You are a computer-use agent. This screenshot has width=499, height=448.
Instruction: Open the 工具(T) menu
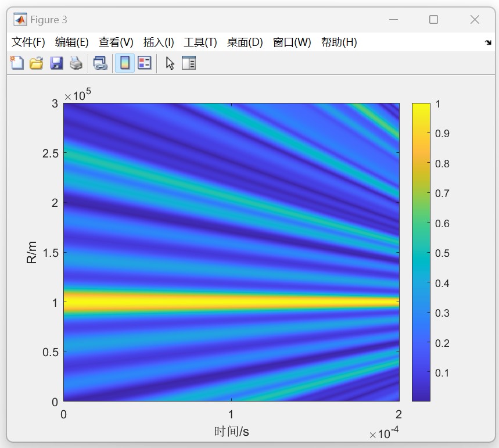(x=200, y=42)
